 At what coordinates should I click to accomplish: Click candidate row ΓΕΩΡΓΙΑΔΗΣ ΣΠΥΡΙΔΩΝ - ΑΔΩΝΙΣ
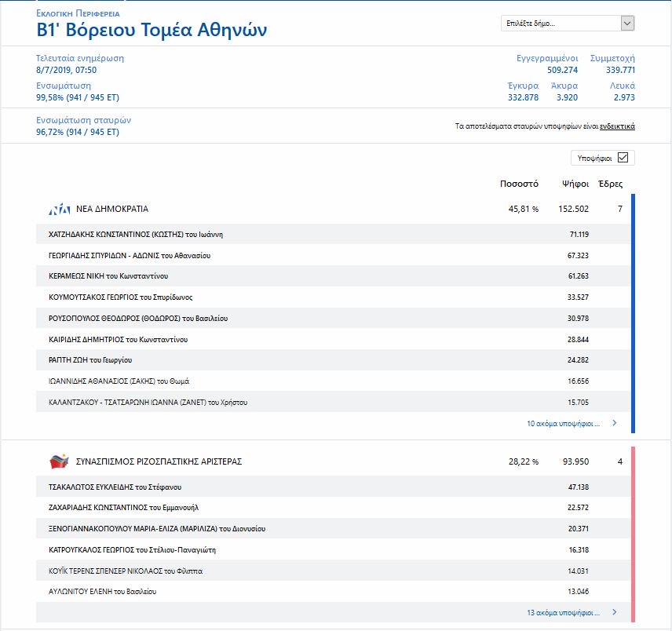coord(333,255)
